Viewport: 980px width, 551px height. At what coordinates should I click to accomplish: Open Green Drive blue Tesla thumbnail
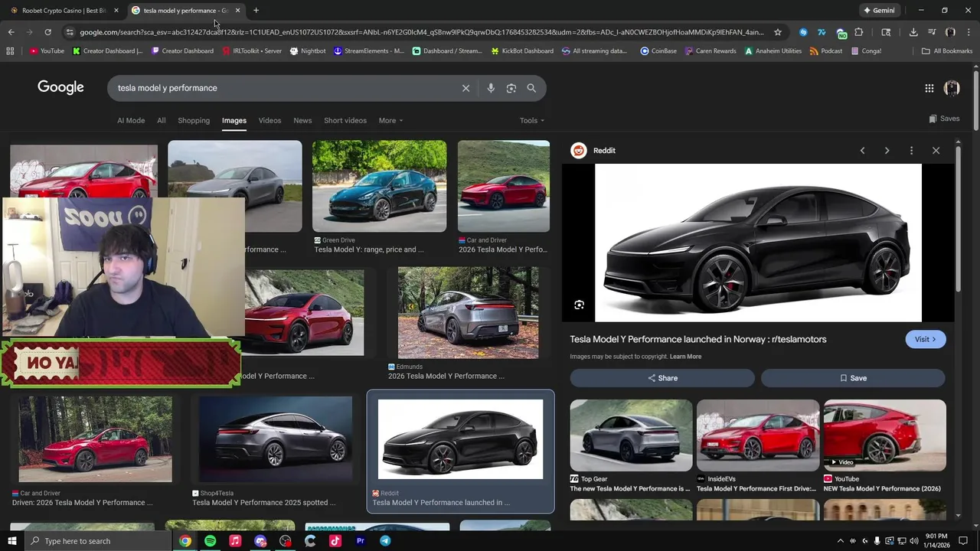pos(379,186)
